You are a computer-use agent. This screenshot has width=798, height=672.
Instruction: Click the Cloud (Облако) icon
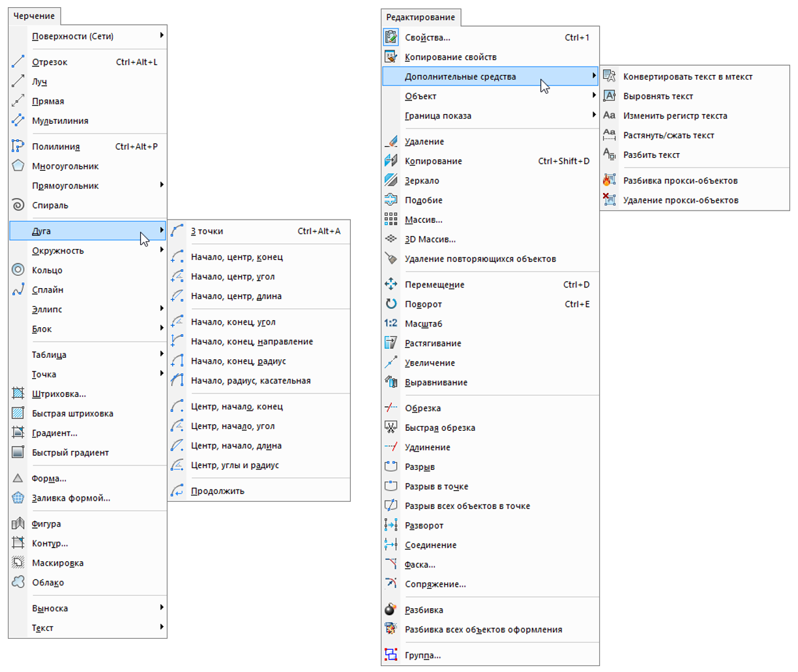tap(18, 582)
